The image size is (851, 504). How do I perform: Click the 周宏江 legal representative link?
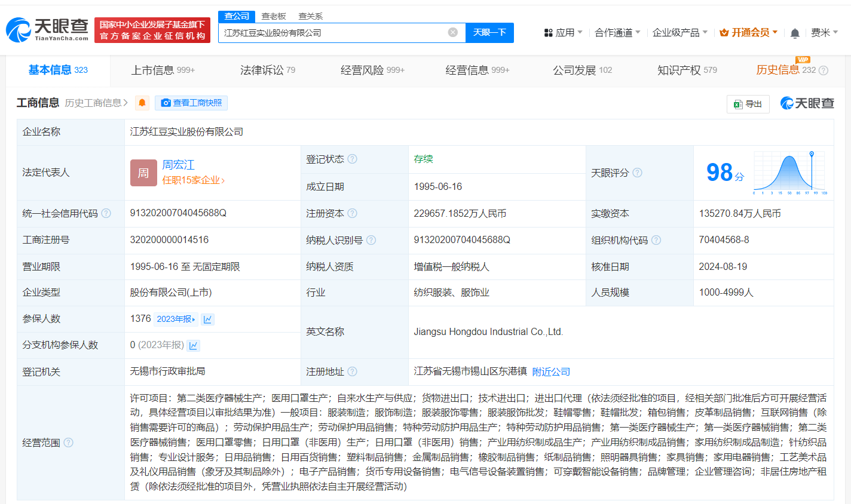pyautogui.click(x=178, y=165)
